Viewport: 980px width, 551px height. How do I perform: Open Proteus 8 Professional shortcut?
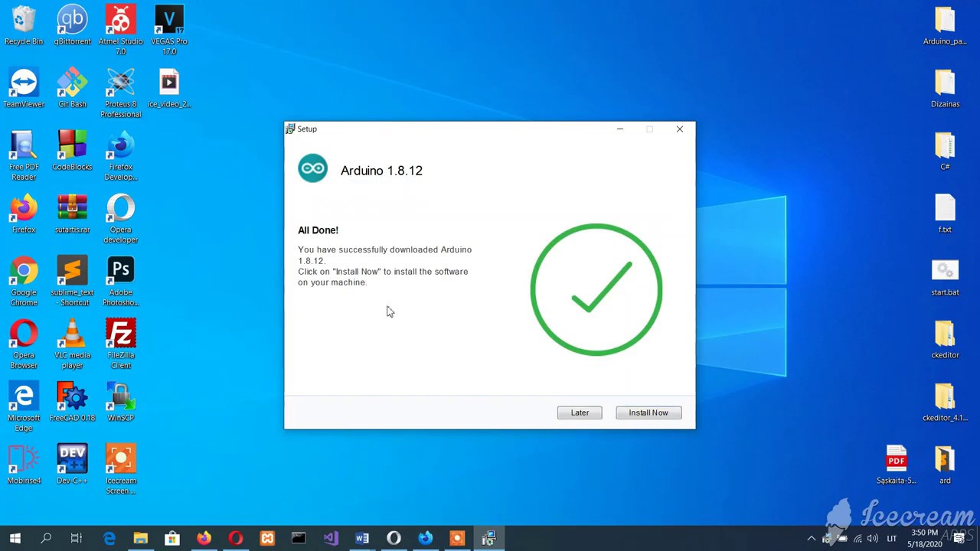(120, 93)
